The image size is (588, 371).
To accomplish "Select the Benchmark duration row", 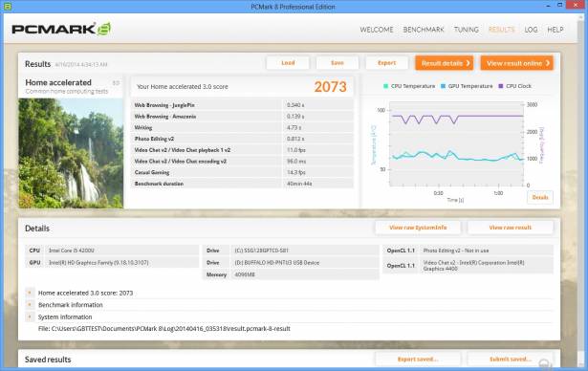I will pyautogui.click(x=242, y=184).
